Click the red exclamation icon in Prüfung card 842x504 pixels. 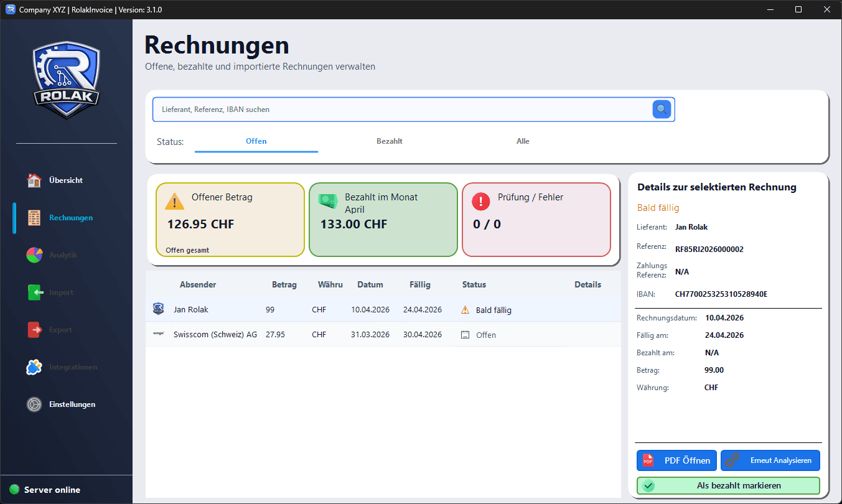click(480, 201)
